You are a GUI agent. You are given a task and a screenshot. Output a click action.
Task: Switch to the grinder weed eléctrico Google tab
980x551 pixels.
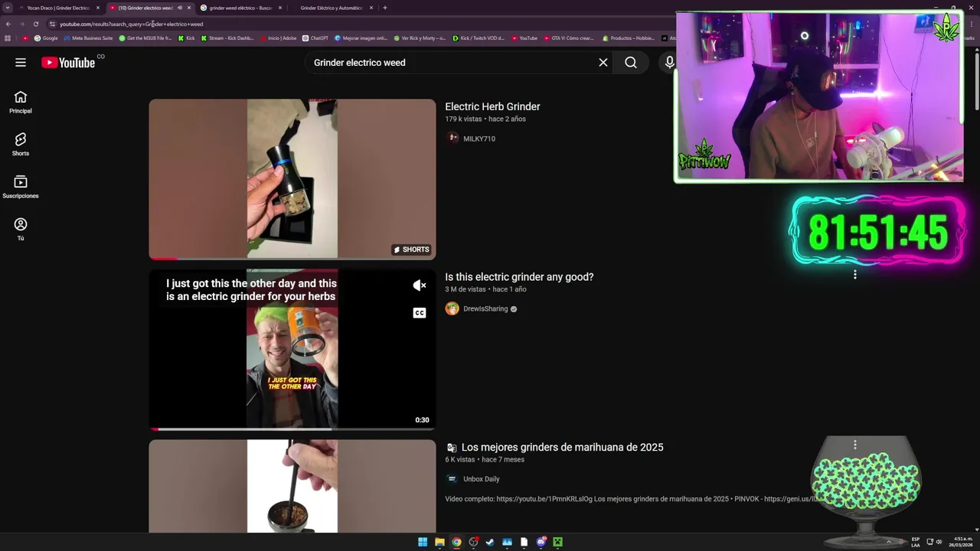(240, 8)
